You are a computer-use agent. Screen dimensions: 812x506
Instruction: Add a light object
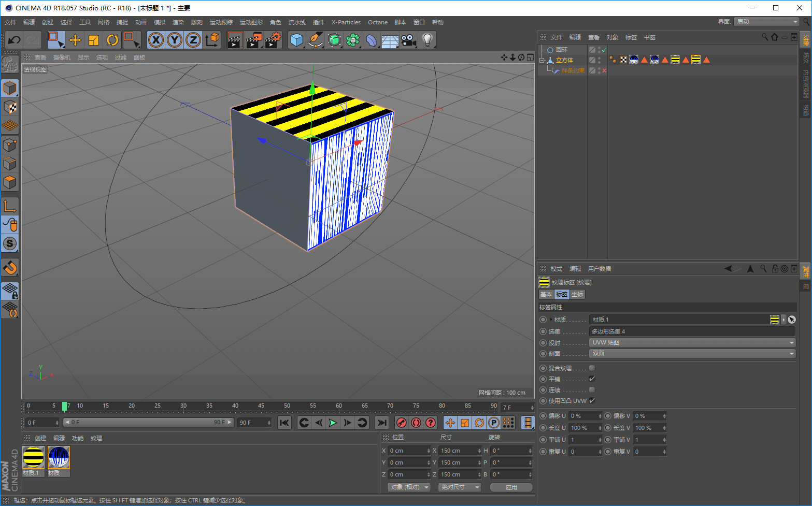coord(427,40)
